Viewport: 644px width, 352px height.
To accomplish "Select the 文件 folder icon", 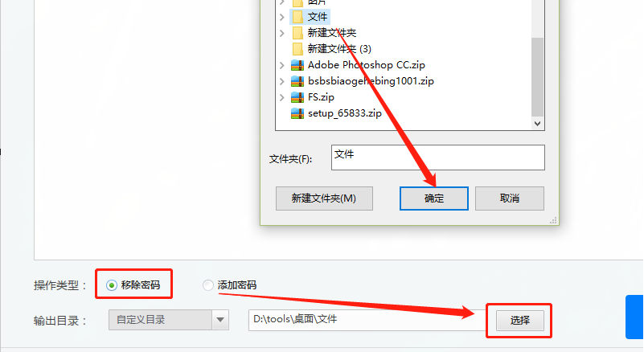I will tap(297, 17).
